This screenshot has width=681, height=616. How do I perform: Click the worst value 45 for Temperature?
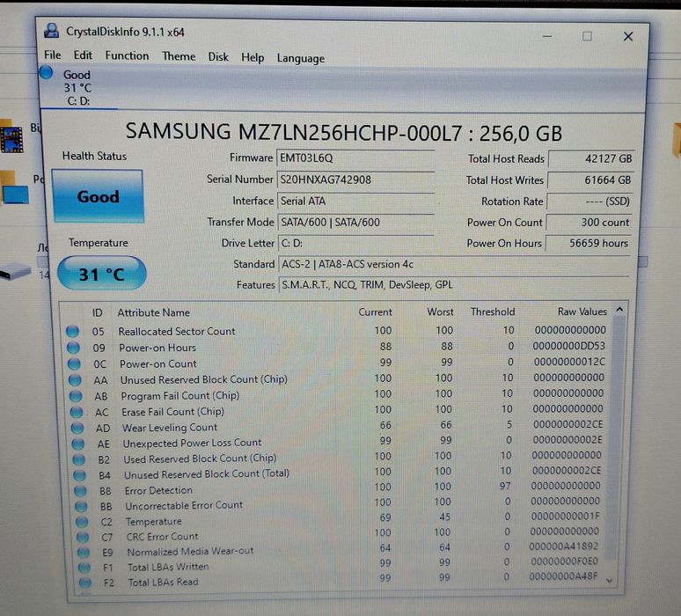[x=444, y=517]
